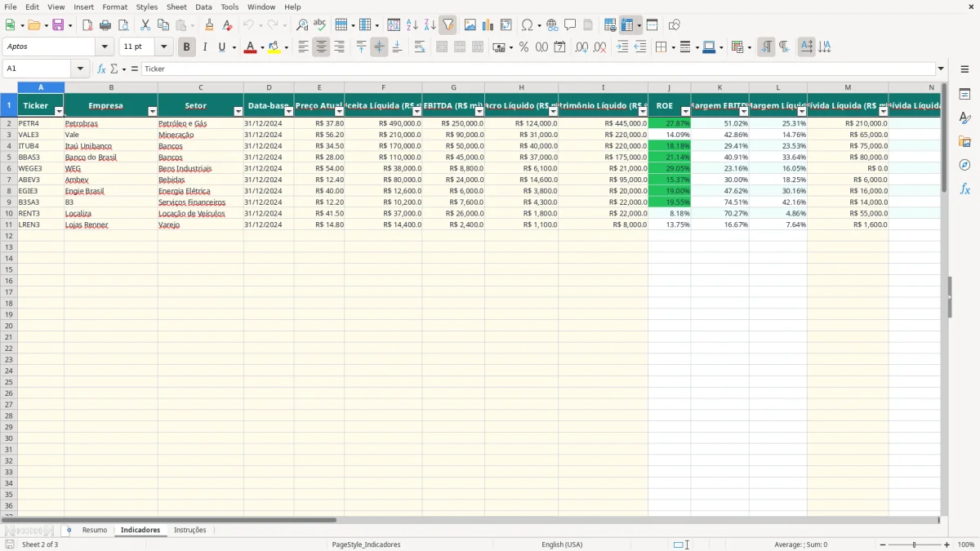Viewport: 980px width, 551px height.
Task: Toggle Underline formatting
Action: click(x=221, y=47)
